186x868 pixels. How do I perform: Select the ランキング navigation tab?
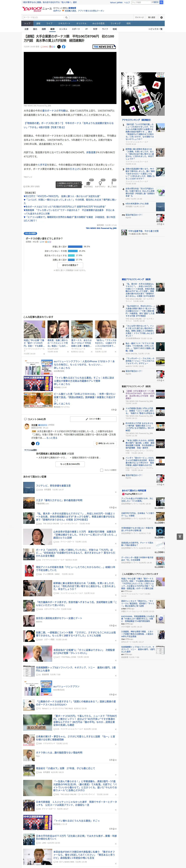click(x=115, y=24)
